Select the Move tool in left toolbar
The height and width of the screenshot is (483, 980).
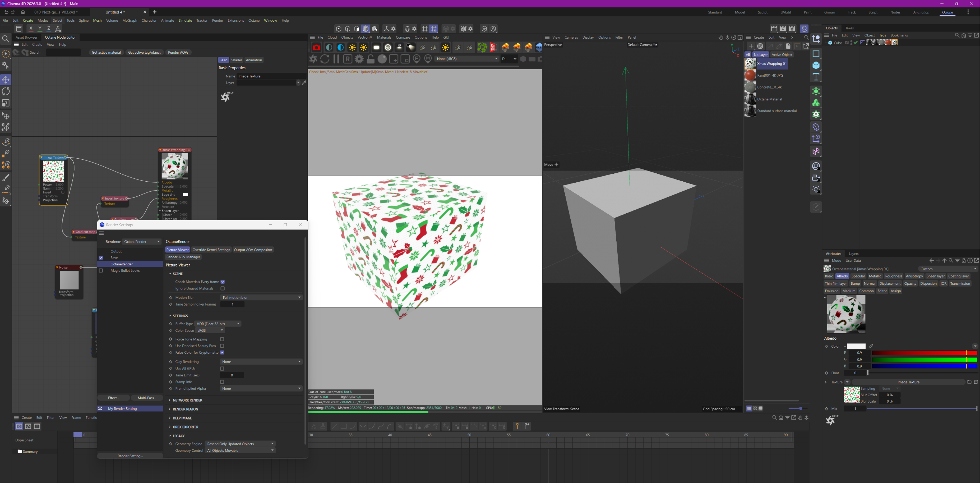click(6, 80)
